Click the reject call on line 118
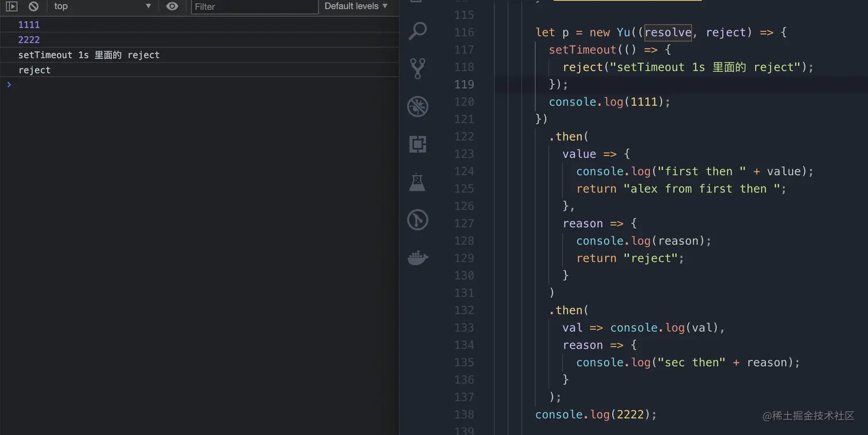868x435 pixels. (x=688, y=67)
